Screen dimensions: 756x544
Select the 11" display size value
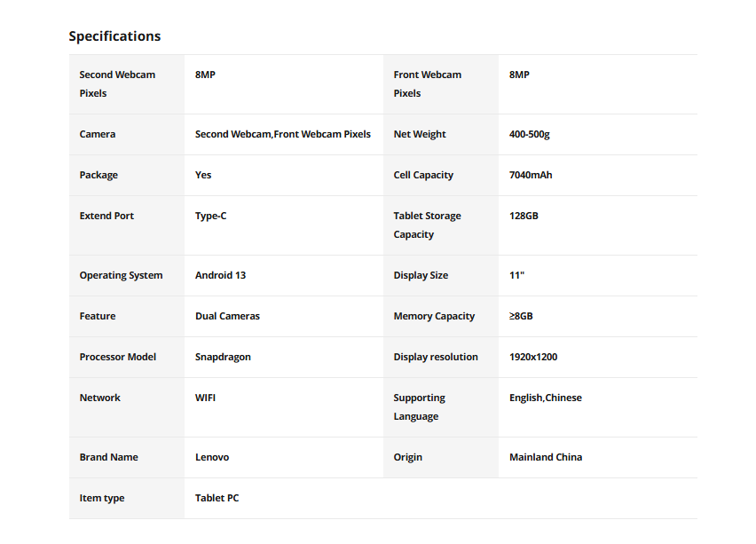pos(516,275)
